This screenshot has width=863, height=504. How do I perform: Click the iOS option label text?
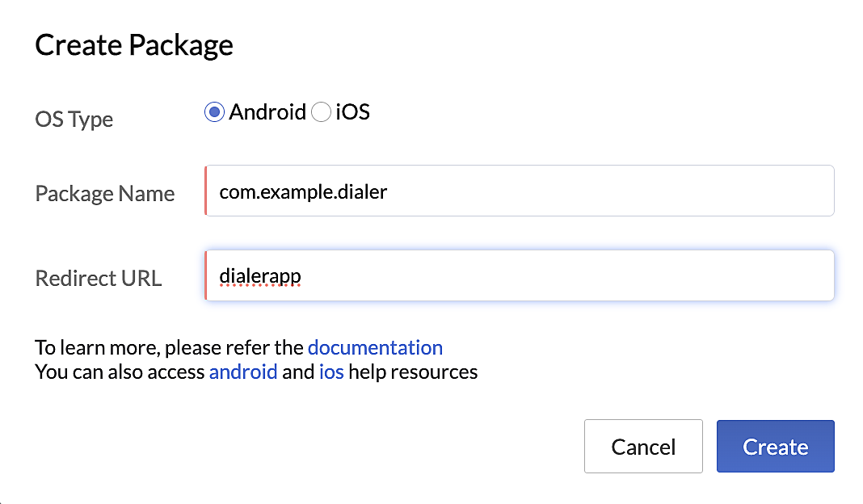(353, 112)
